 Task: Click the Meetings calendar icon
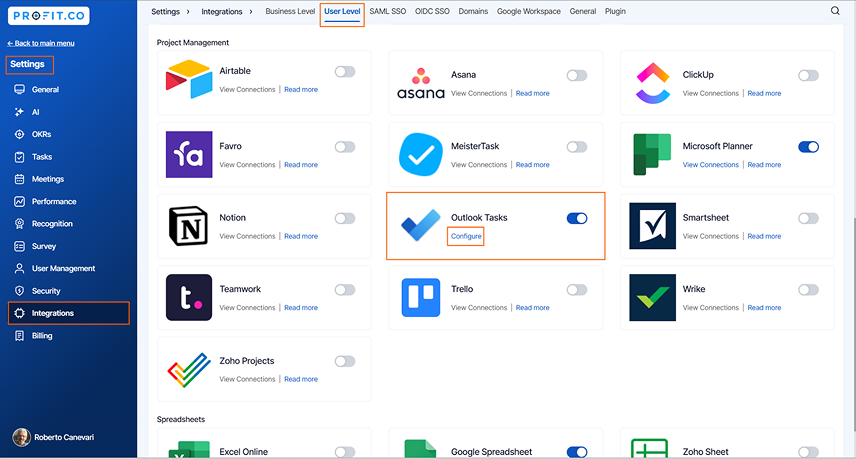[x=20, y=179]
